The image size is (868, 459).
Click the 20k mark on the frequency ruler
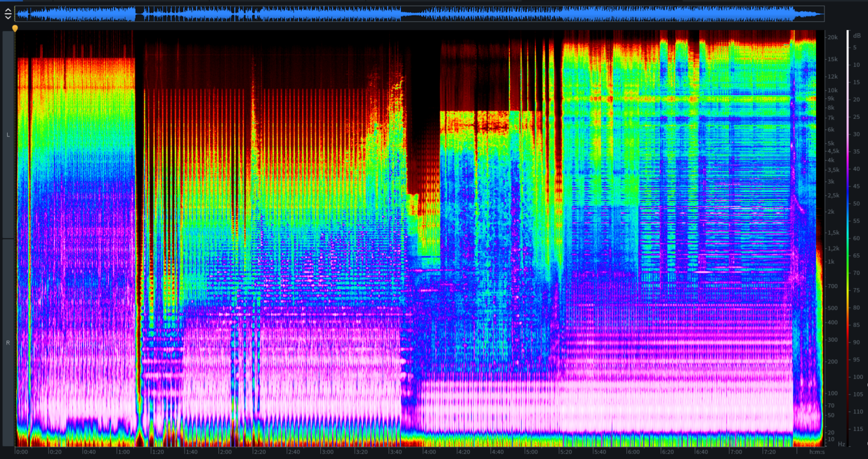coord(832,38)
